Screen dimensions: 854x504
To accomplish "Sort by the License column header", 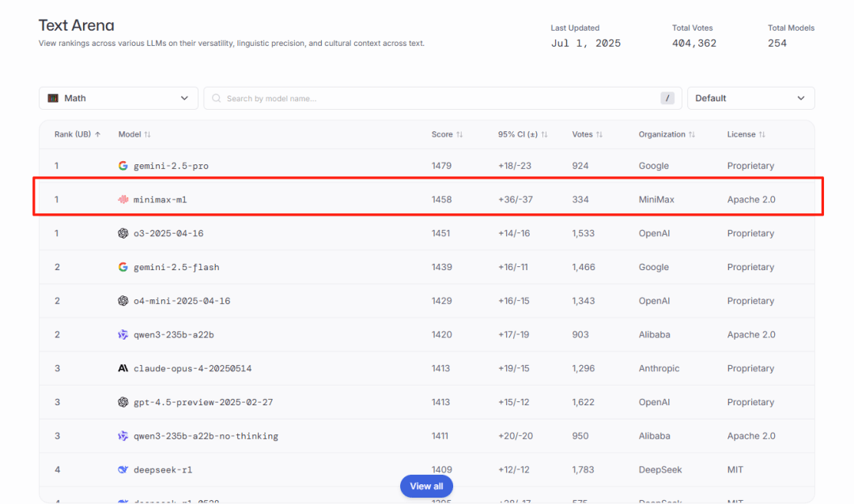I will tap(746, 134).
